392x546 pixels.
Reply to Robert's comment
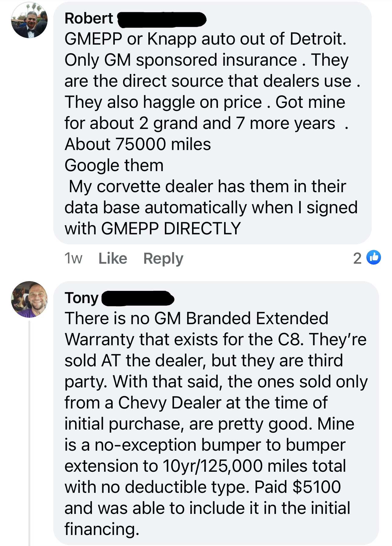[163, 259]
